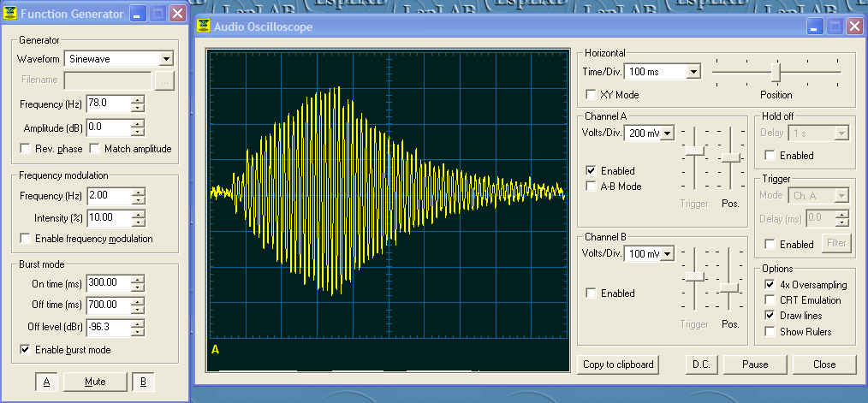The height and width of the screenshot is (403, 868).
Task: Increase modulation Frequency with up arrow
Action: pos(138,193)
